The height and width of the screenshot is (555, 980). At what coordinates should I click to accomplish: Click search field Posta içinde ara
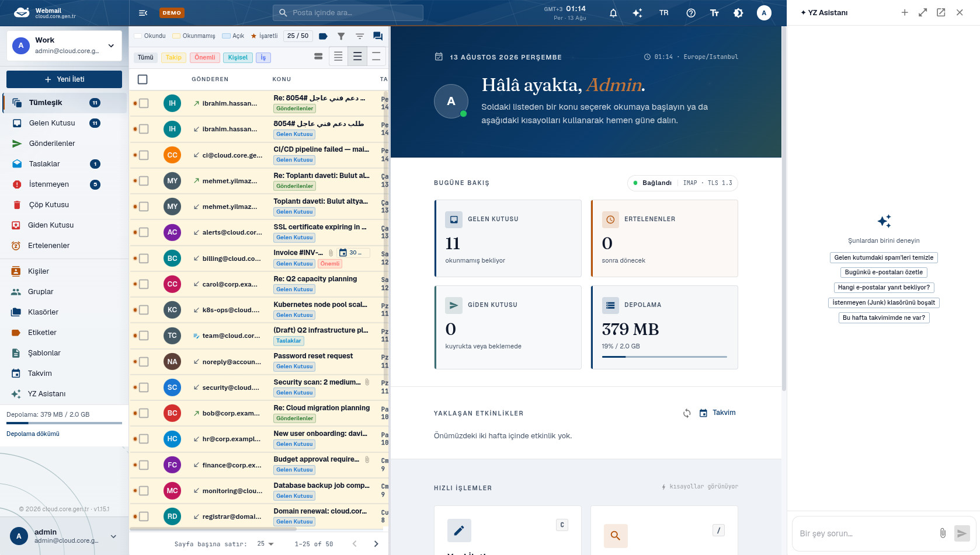click(x=348, y=13)
